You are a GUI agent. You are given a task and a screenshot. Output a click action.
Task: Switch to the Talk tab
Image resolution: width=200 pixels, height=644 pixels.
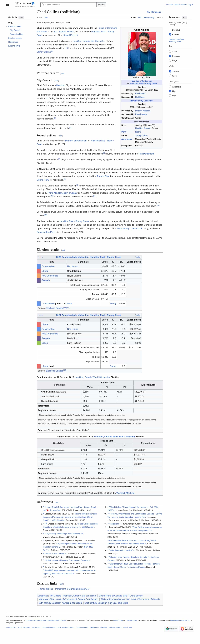point(46,18)
